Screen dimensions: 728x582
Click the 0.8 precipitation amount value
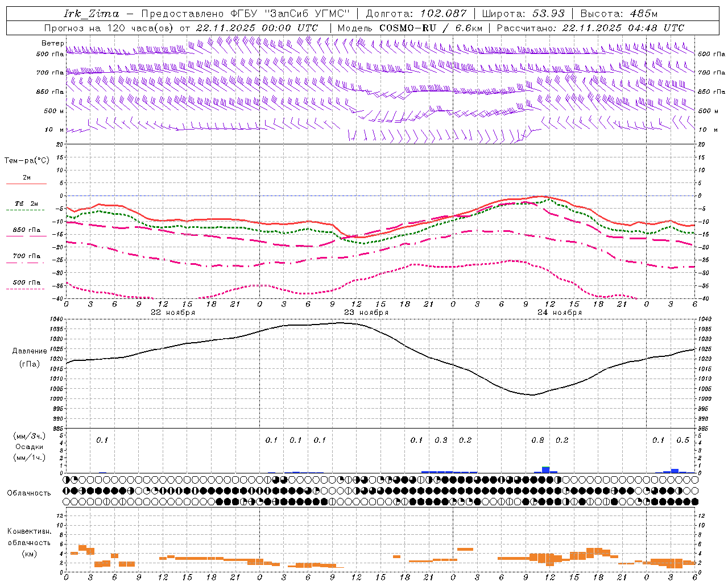click(537, 440)
